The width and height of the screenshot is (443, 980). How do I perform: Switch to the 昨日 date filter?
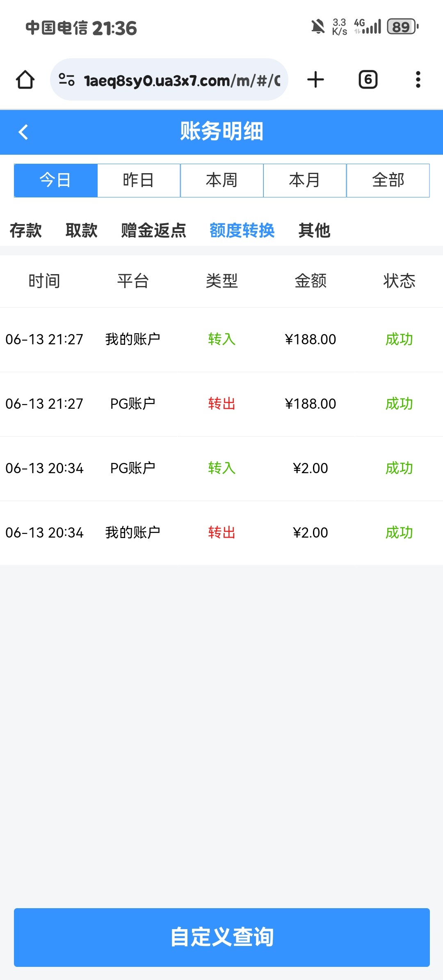click(139, 181)
